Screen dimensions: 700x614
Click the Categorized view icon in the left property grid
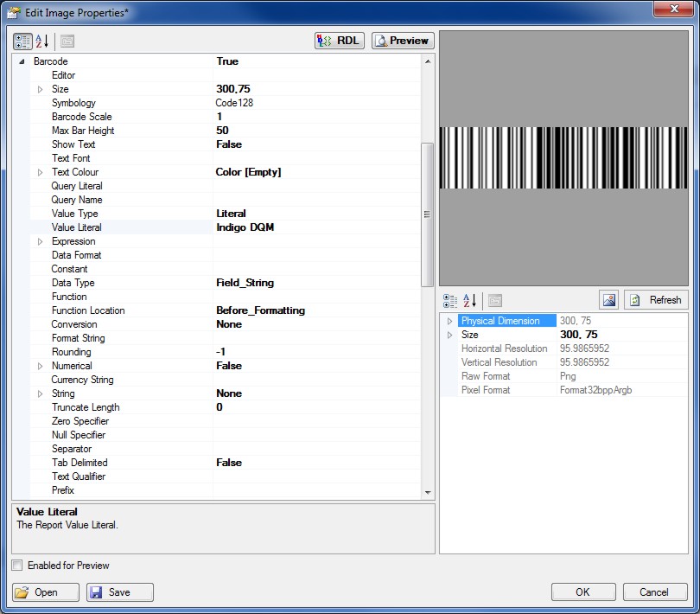(22, 41)
